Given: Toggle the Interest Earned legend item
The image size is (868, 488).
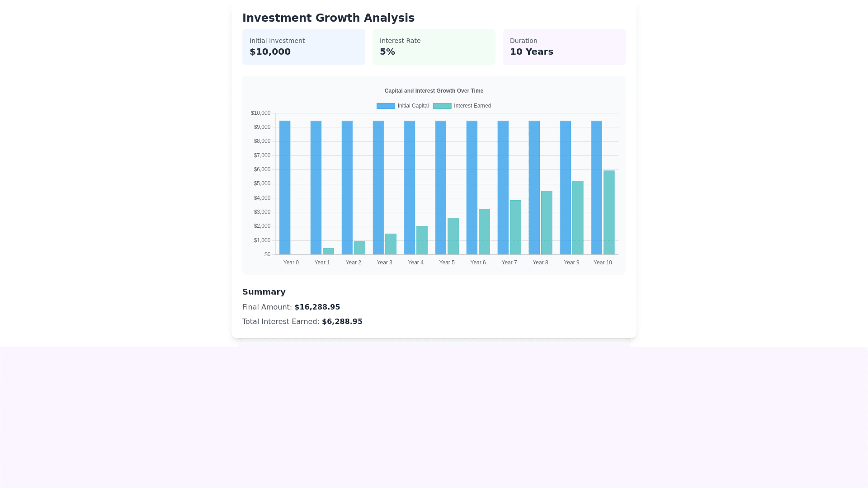Looking at the screenshot, I should pyautogui.click(x=472, y=106).
